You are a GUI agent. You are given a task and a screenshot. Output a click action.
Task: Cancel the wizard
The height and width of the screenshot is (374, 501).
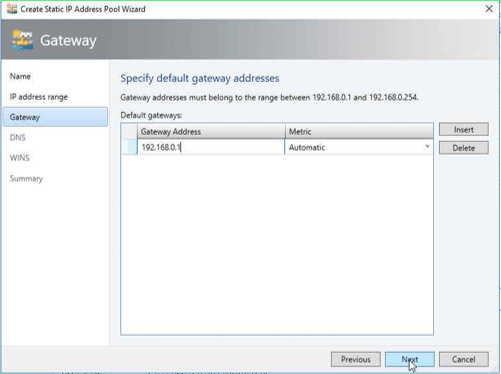[464, 359]
